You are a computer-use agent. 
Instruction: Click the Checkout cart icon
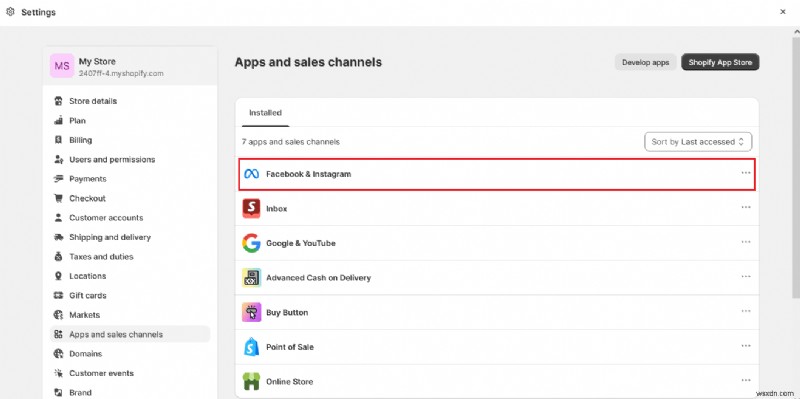[x=58, y=198]
